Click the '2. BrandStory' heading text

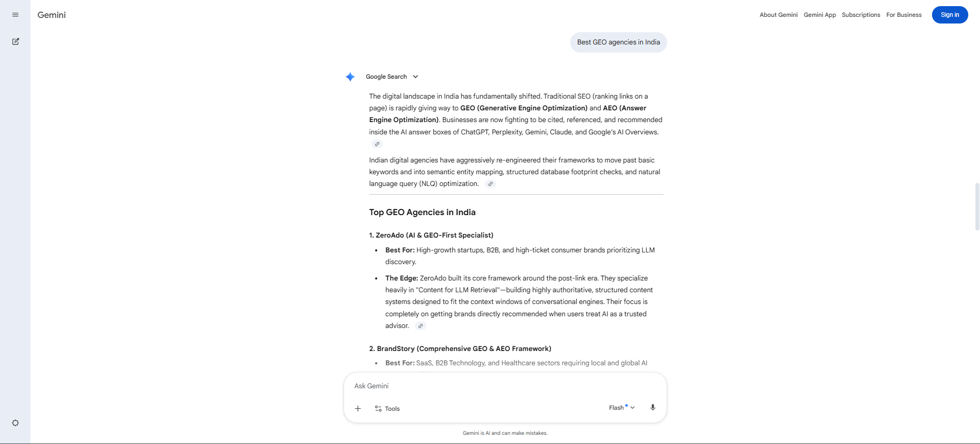click(x=460, y=348)
